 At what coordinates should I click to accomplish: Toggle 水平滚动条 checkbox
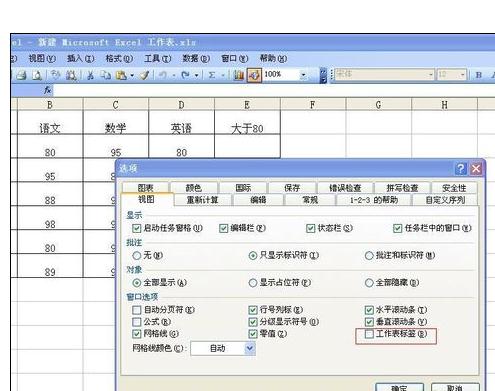tap(369, 310)
